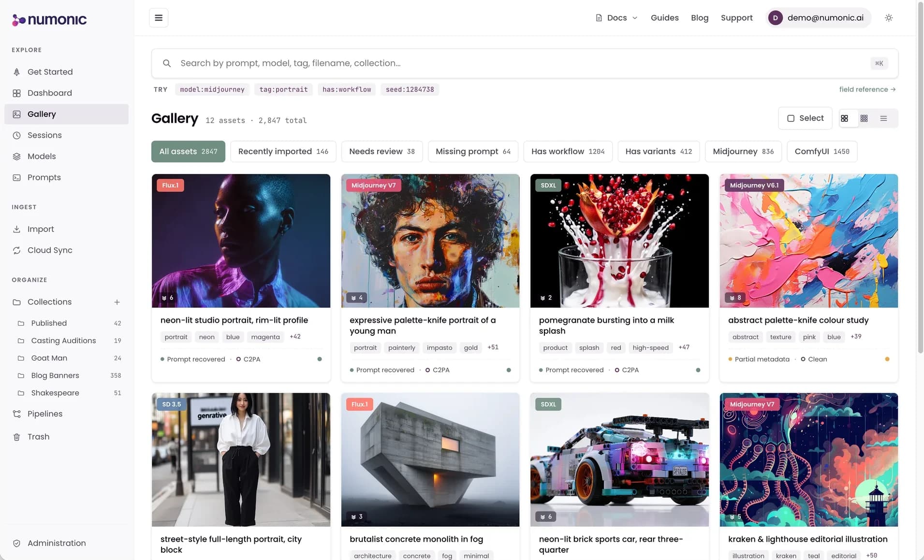Select the All assets filter tab
The image size is (924, 560).
(x=188, y=152)
